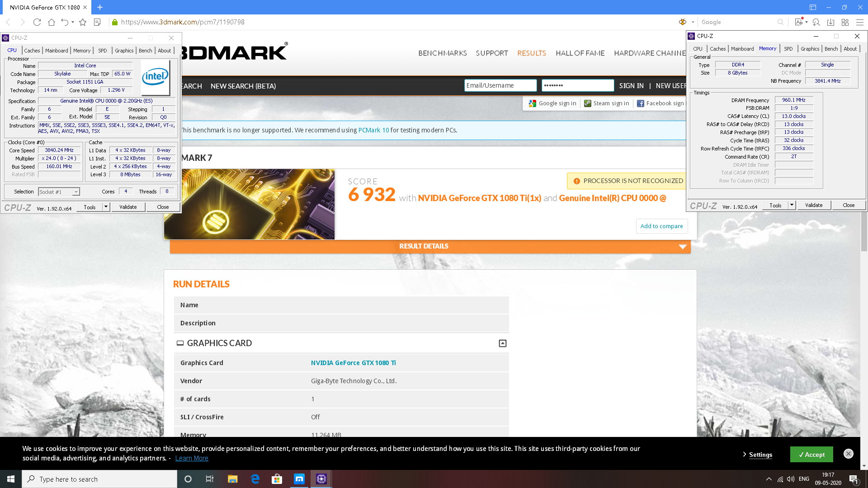Open SPD tab in right CPU-Z window
The width and height of the screenshot is (868, 488).
pyautogui.click(x=788, y=49)
